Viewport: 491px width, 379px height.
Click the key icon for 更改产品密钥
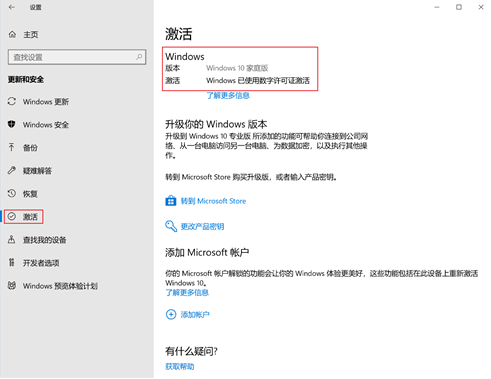171,226
